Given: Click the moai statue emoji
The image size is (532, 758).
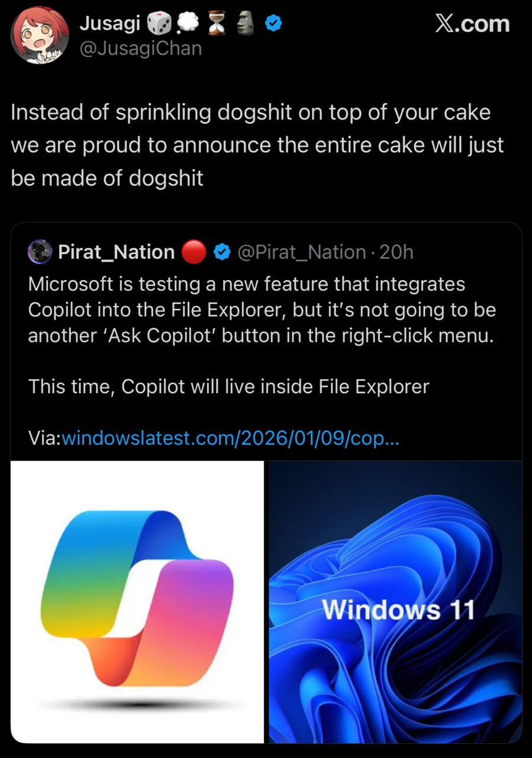Looking at the screenshot, I should [x=246, y=24].
